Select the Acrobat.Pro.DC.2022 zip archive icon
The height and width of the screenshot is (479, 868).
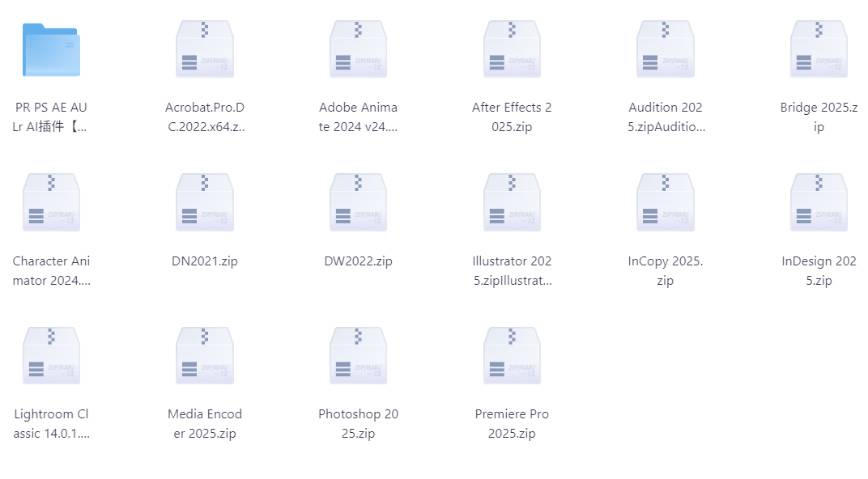click(205, 49)
